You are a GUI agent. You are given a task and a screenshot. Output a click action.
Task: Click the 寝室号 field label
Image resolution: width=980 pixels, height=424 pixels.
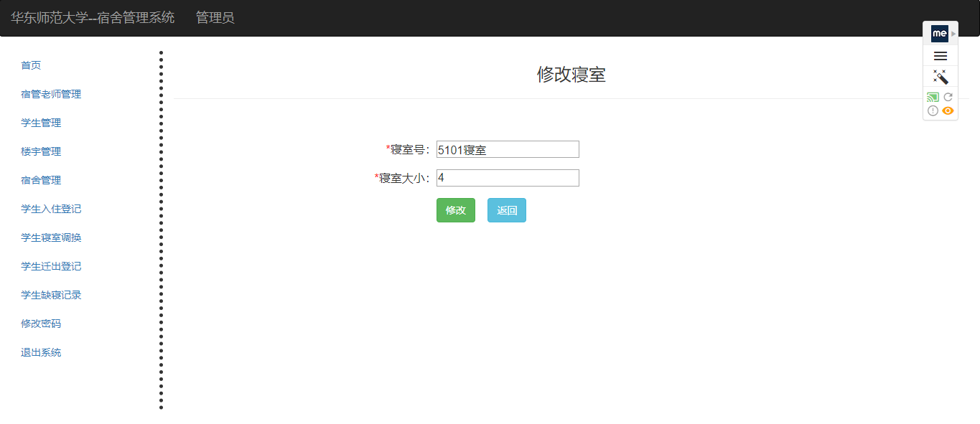[408, 150]
